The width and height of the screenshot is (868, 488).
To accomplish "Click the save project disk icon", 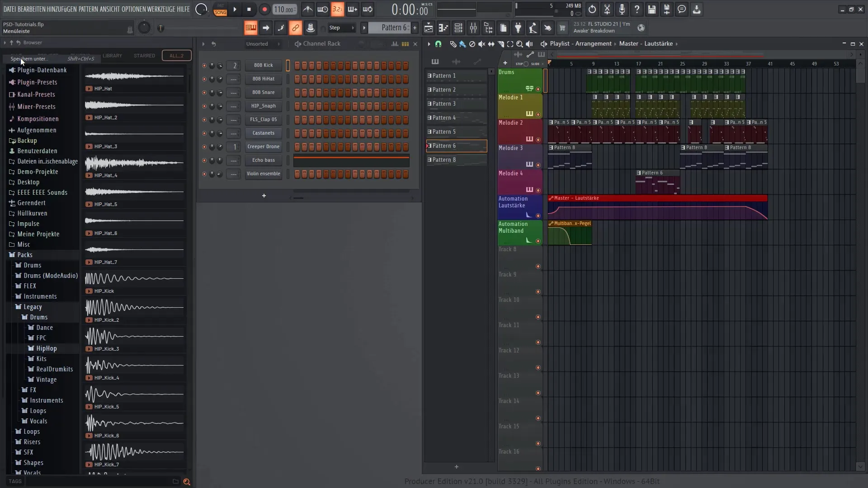I will coord(652,9).
